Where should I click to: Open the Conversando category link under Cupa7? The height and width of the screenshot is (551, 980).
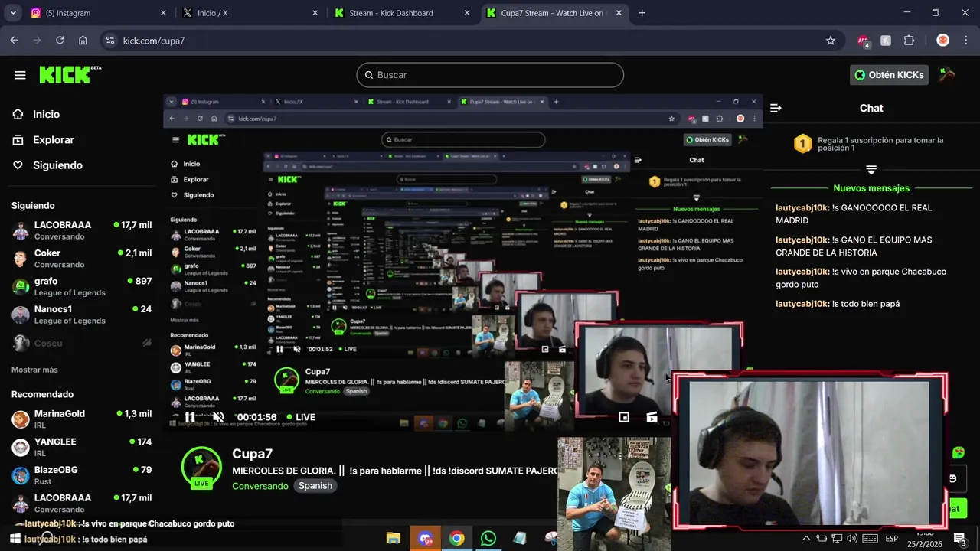tap(260, 486)
